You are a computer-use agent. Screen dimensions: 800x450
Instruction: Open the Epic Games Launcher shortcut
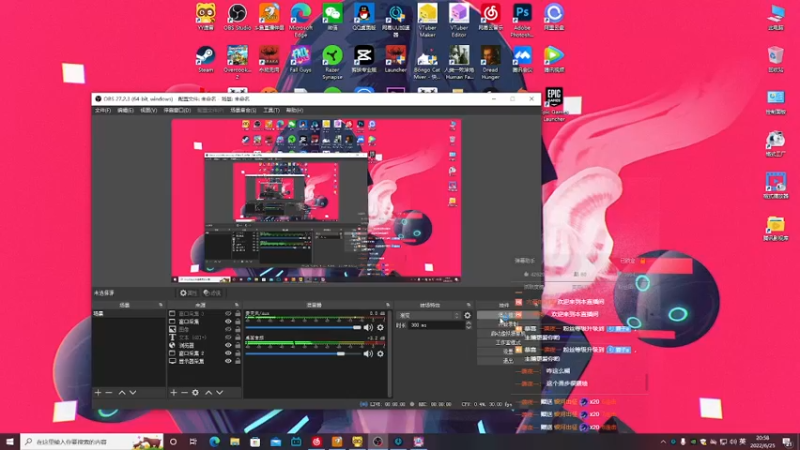[554, 105]
